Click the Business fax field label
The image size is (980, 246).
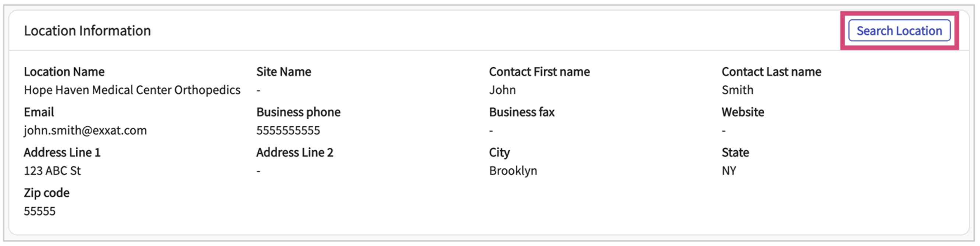(522, 112)
